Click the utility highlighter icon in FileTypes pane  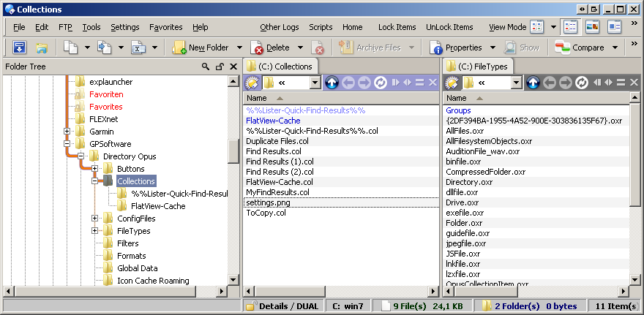tap(452, 83)
